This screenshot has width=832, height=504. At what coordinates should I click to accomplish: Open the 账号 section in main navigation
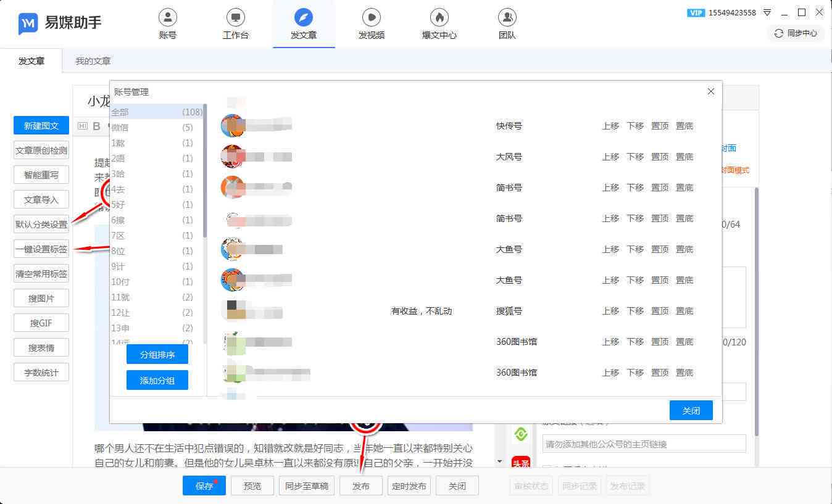(167, 24)
